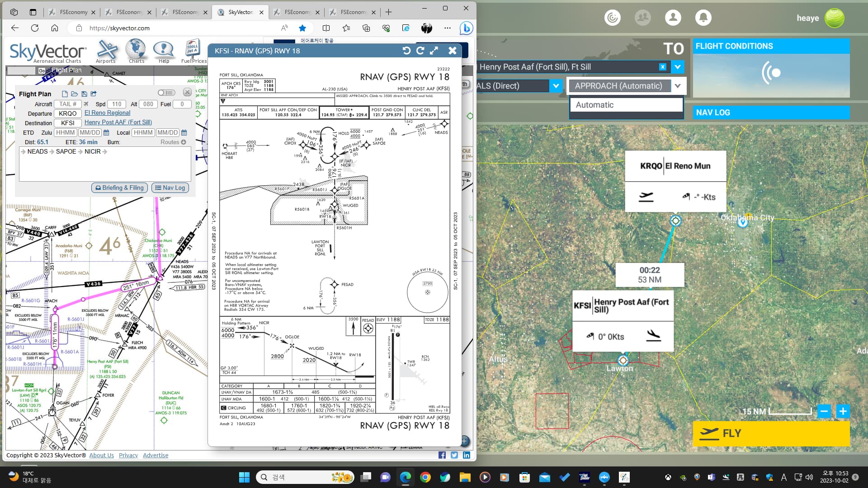Open SkyVector's LinkedIn page icon
The image size is (868, 488).
point(467,455)
